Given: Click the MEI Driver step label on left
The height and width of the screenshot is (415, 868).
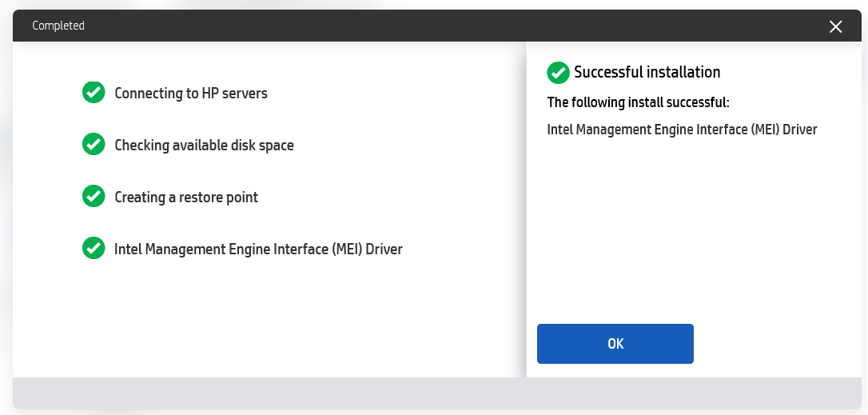Looking at the screenshot, I should tap(258, 249).
